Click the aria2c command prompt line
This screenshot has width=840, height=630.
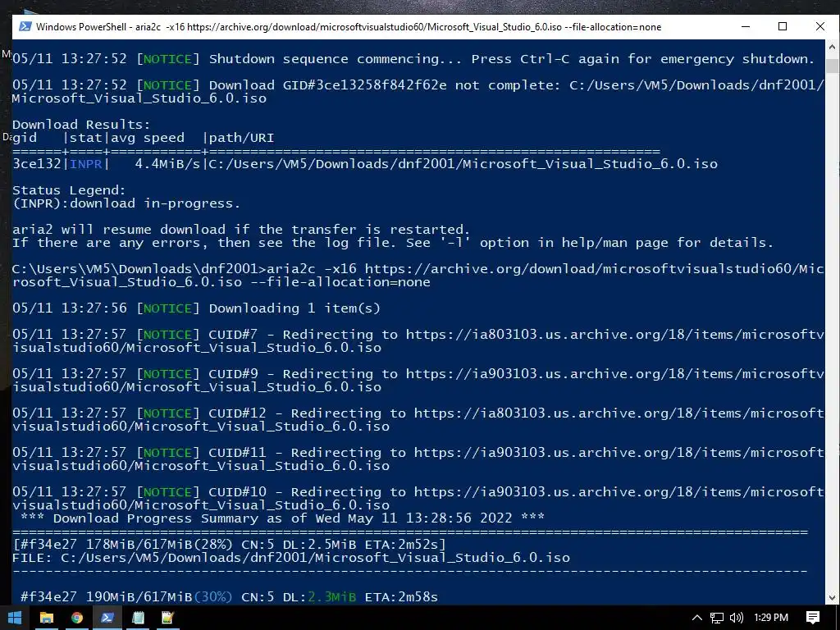point(418,276)
